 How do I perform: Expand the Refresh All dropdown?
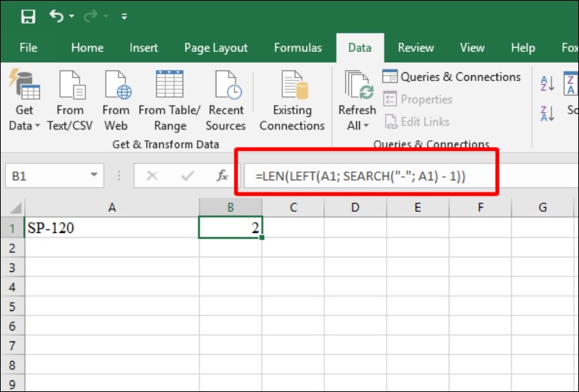coord(357,126)
